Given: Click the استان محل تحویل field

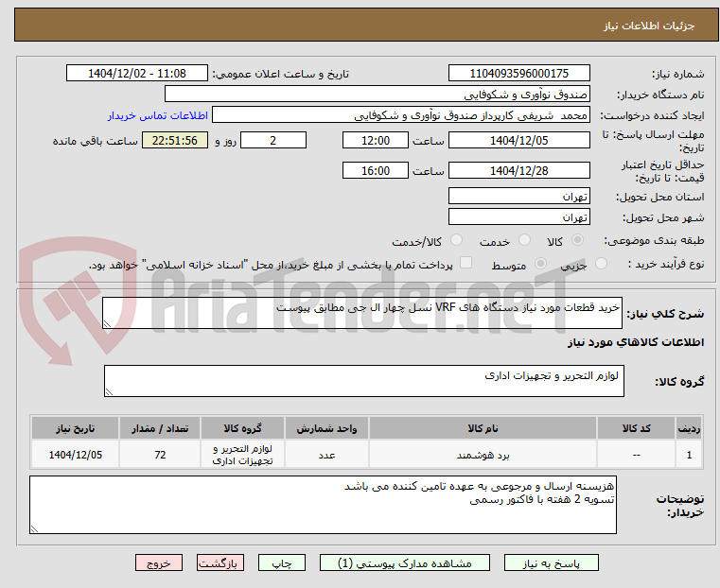Looking at the screenshot, I should tap(518, 197).
